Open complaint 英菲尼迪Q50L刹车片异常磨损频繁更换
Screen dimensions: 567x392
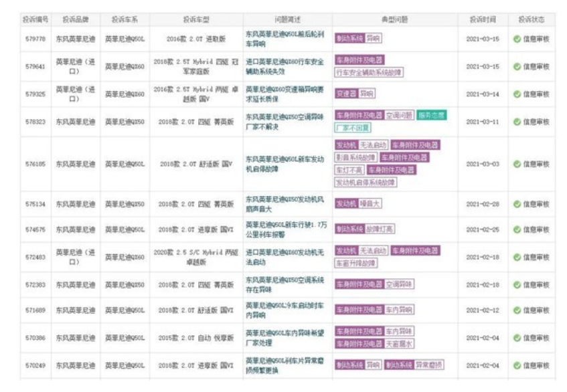tap(285, 366)
